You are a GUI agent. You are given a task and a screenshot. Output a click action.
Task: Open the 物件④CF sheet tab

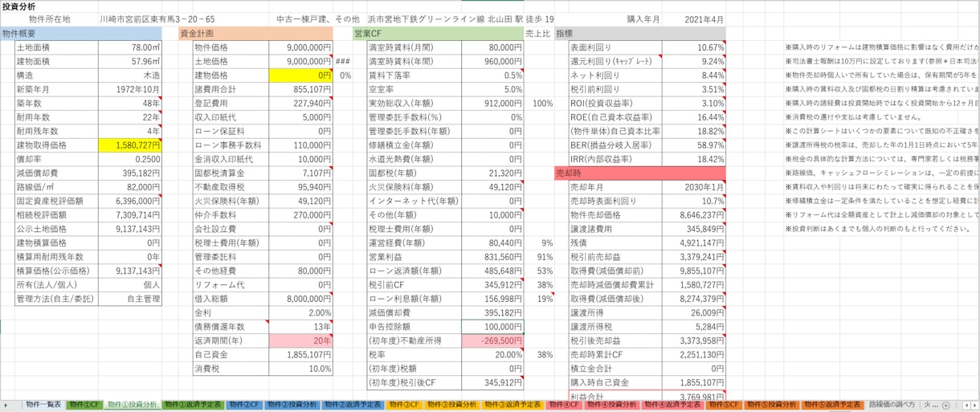click(565, 405)
